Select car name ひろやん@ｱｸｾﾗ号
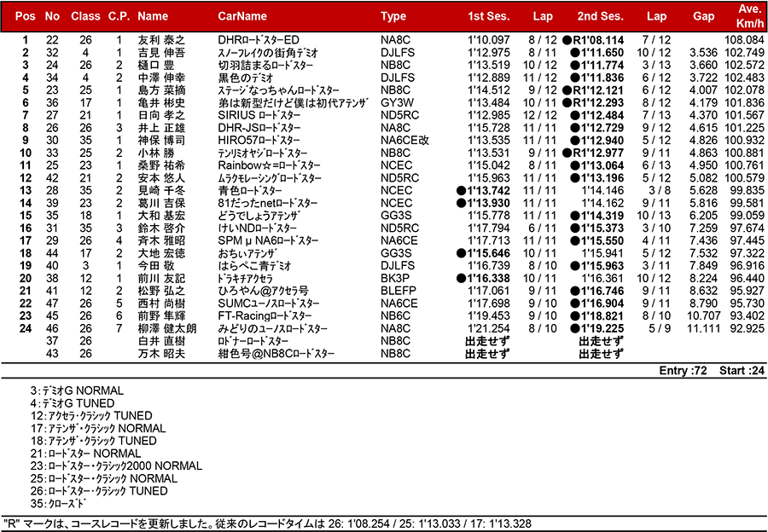Viewport: 768px width, 532px height. click(x=264, y=292)
